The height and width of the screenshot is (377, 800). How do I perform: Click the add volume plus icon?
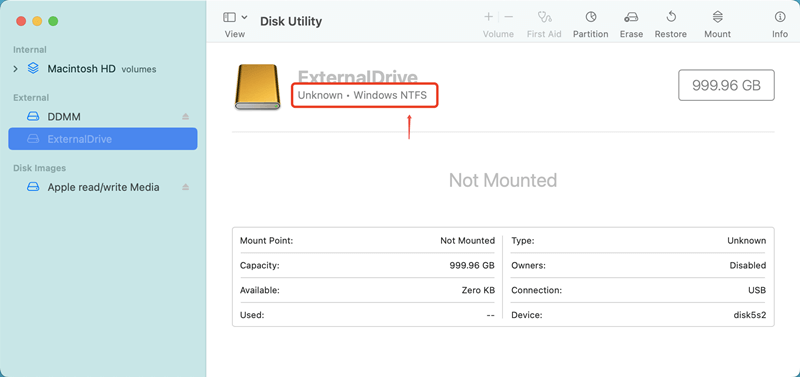click(488, 17)
